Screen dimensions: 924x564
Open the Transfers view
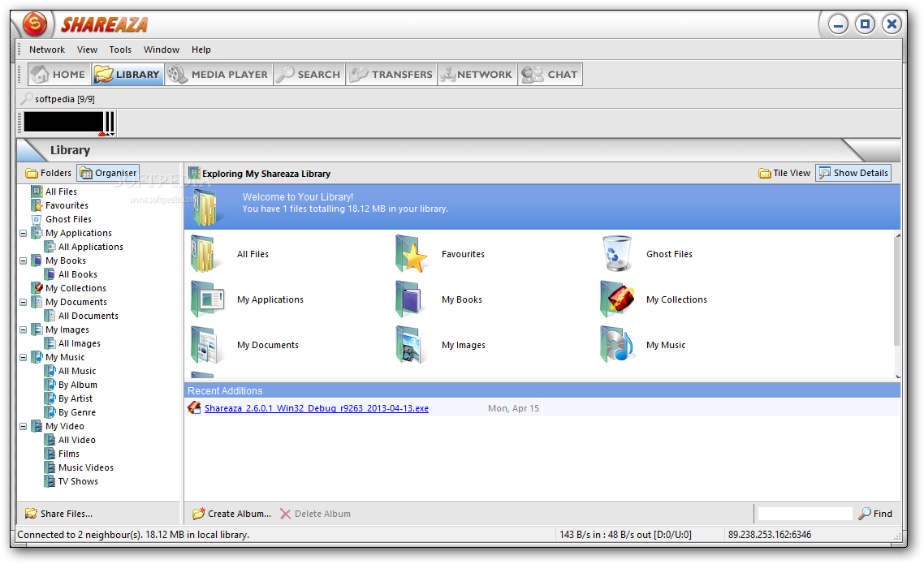tap(391, 74)
